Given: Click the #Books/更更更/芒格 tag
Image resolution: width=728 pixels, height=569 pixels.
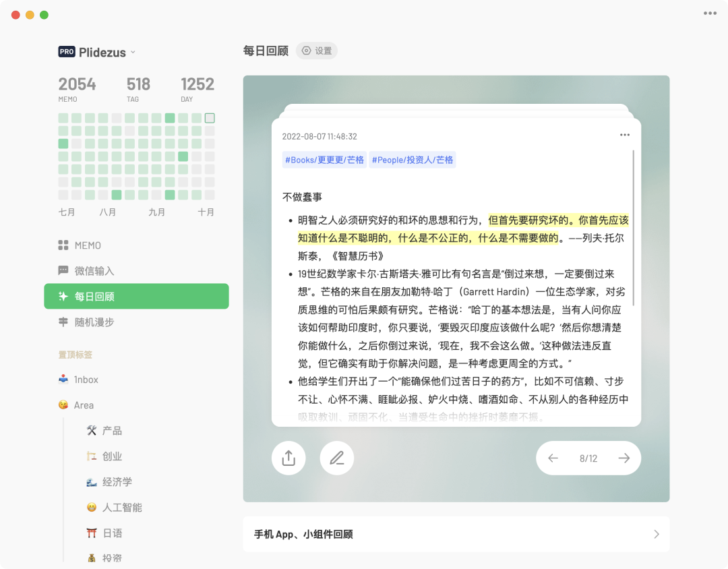Looking at the screenshot, I should (x=324, y=160).
